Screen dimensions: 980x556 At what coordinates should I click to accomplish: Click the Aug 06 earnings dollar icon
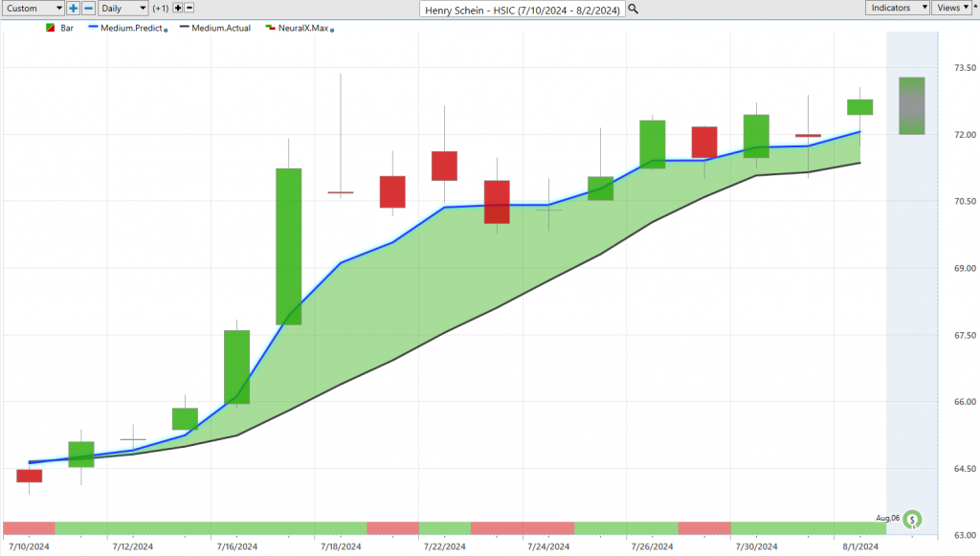click(913, 520)
